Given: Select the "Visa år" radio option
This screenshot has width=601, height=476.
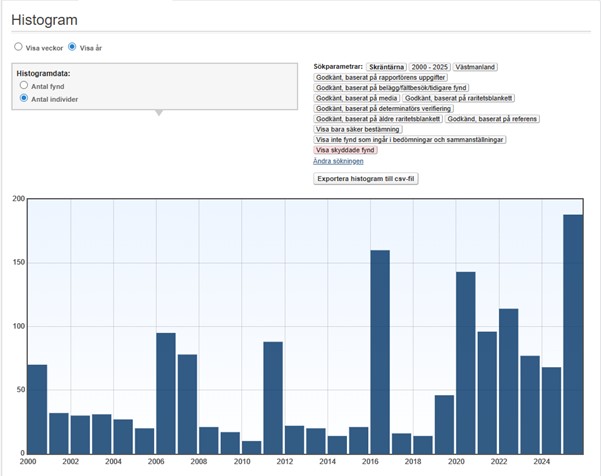Looking at the screenshot, I should [x=72, y=46].
